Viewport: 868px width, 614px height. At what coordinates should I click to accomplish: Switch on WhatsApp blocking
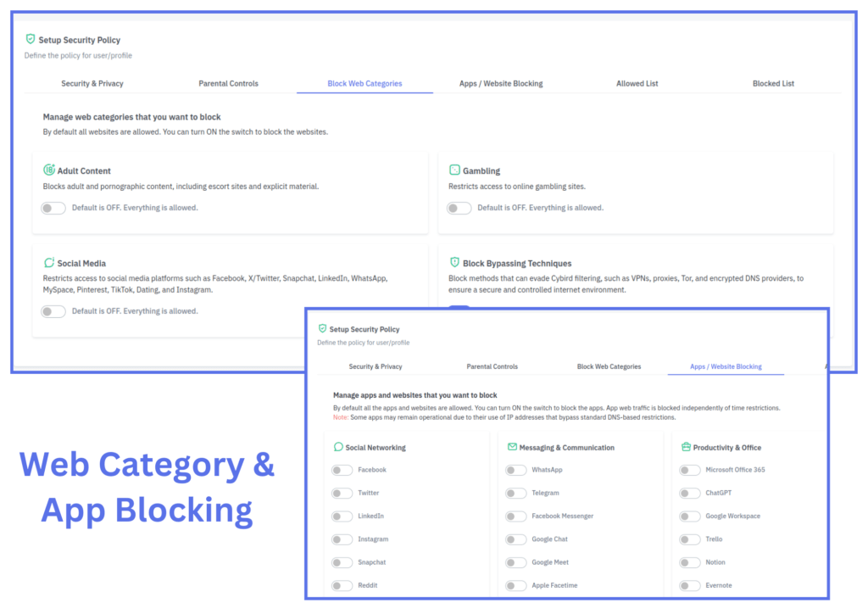pos(515,470)
